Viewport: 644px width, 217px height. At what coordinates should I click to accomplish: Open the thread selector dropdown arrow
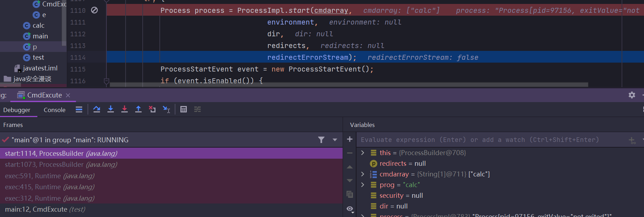[x=335, y=140]
